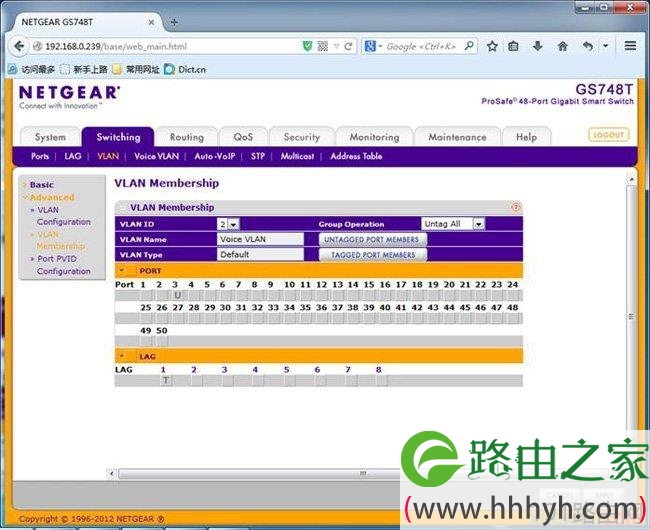
Task: Click the UNTAGGED PORT MEMBERS button
Action: pos(372,239)
